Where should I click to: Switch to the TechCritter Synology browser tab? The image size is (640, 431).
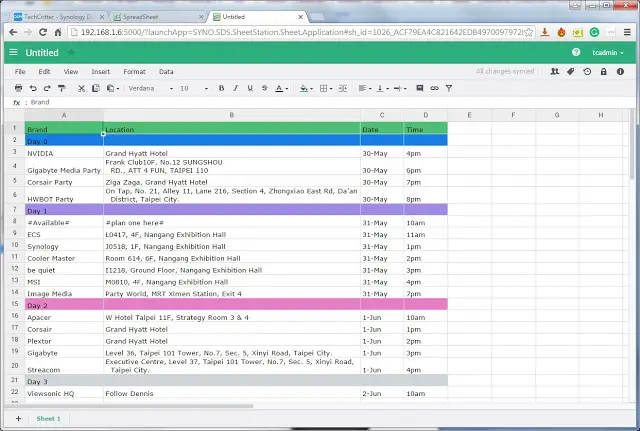click(57, 17)
